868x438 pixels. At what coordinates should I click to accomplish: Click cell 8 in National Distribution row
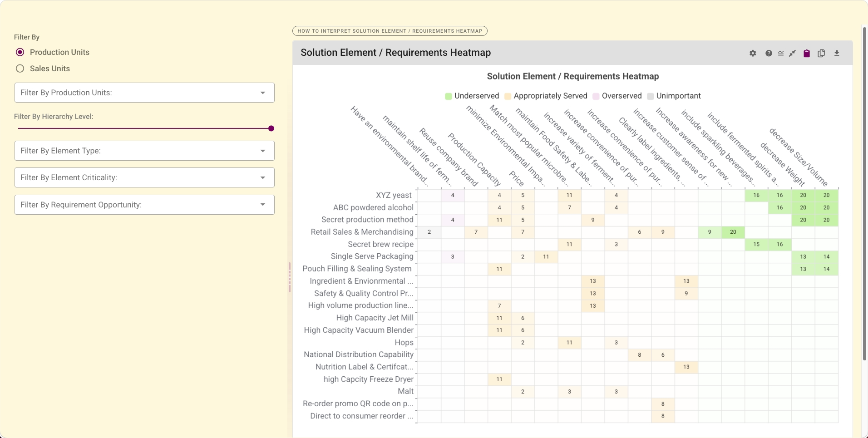coord(640,354)
